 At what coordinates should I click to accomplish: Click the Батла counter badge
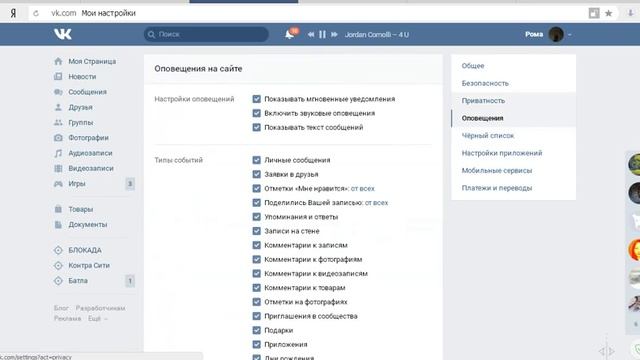[x=130, y=281]
